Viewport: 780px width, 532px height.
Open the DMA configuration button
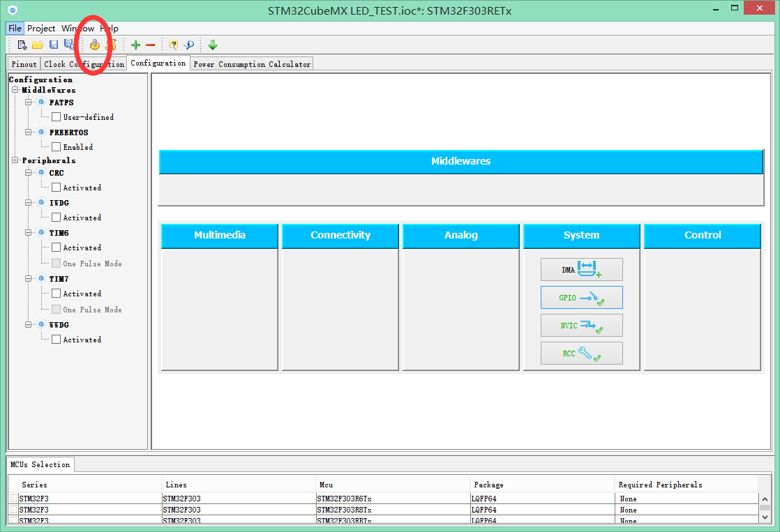point(582,269)
